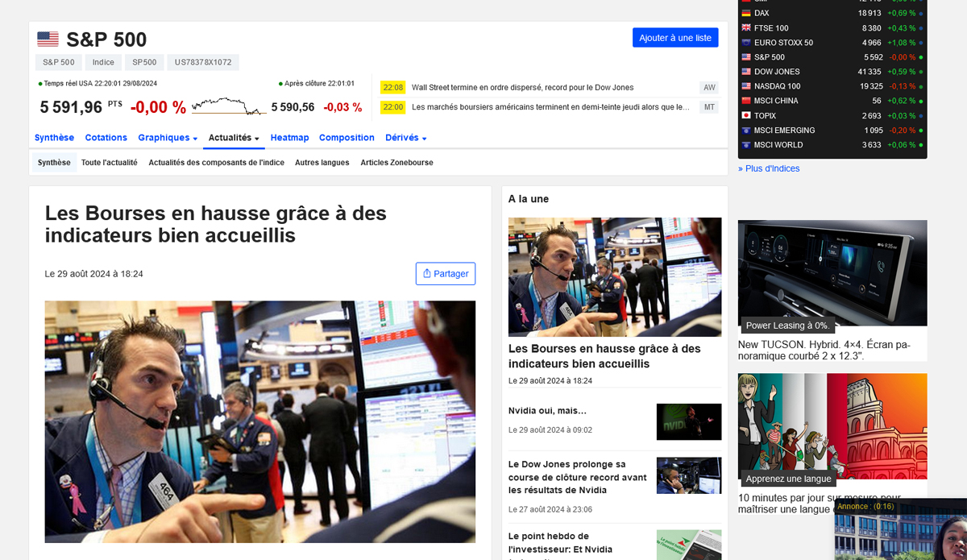The height and width of the screenshot is (560, 967).
Task: Click the German flag icon next to DAX
Action: [x=745, y=13]
